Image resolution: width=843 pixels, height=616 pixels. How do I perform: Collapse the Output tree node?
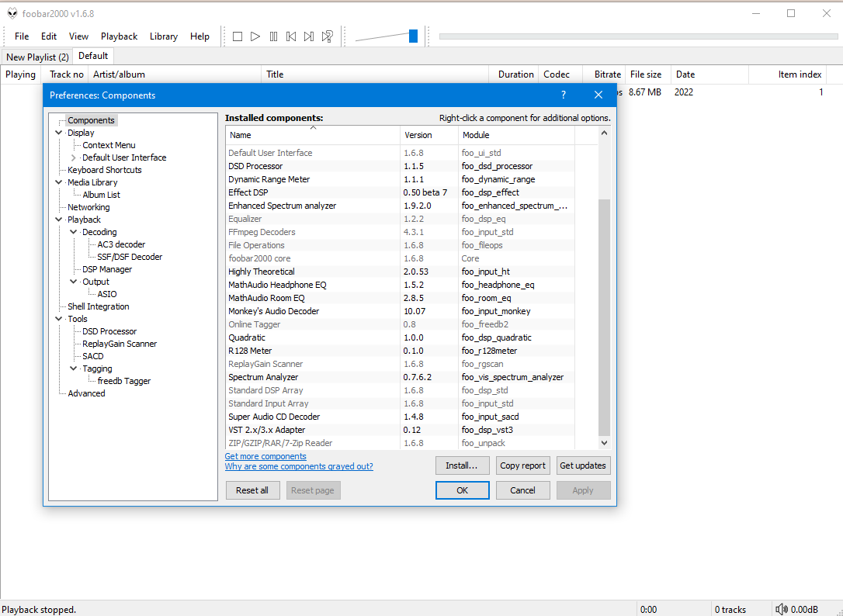pyautogui.click(x=74, y=282)
